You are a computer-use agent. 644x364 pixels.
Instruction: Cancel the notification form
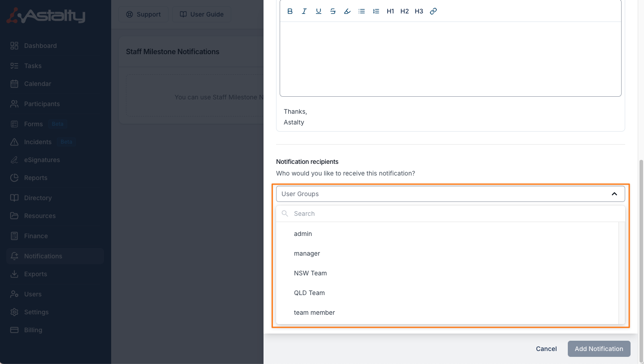[x=546, y=349]
